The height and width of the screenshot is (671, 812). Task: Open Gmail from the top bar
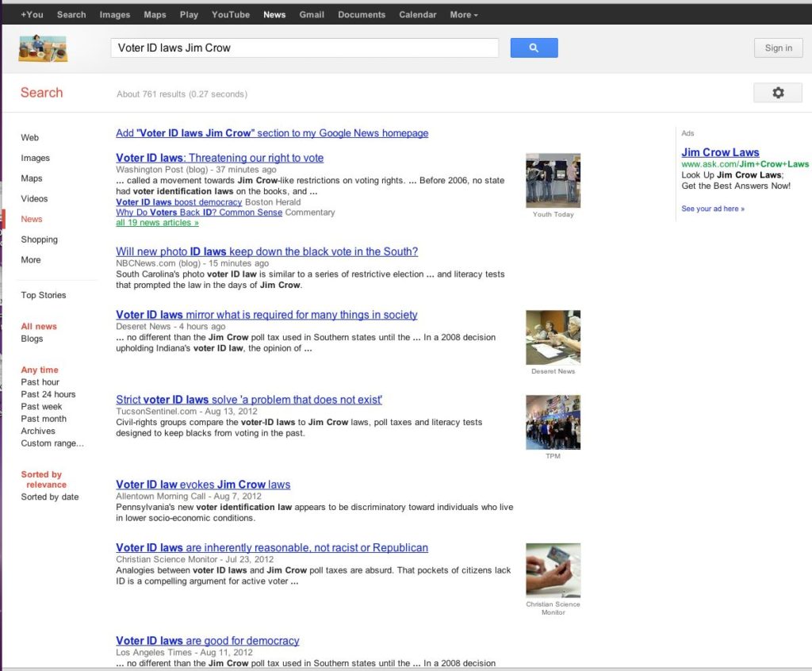click(312, 14)
